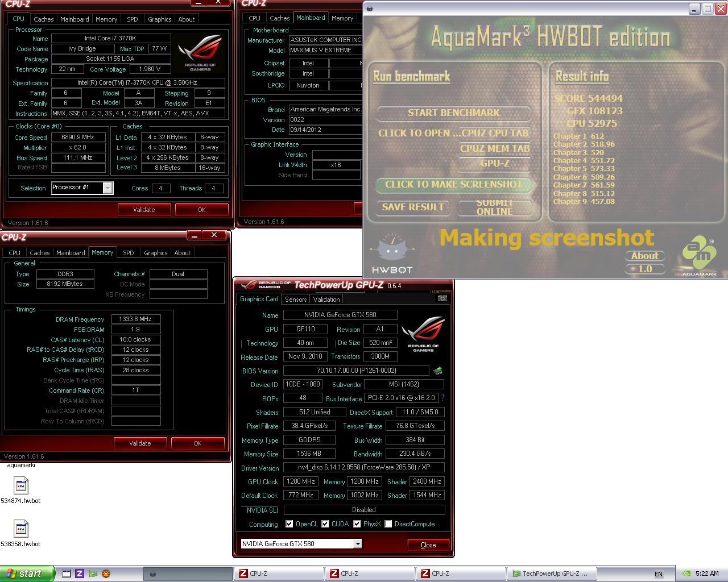Click the motherboard model MAXIMUS V EXTREME
This screenshot has width=728, height=582.
tap(325, 50)
